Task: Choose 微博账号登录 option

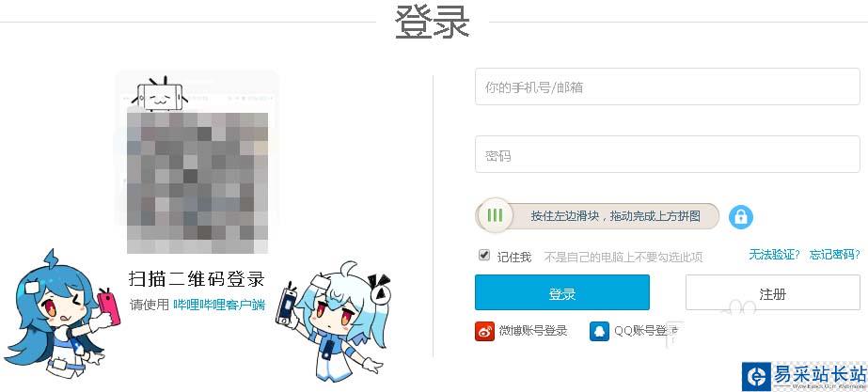Action: pos(533,331)
